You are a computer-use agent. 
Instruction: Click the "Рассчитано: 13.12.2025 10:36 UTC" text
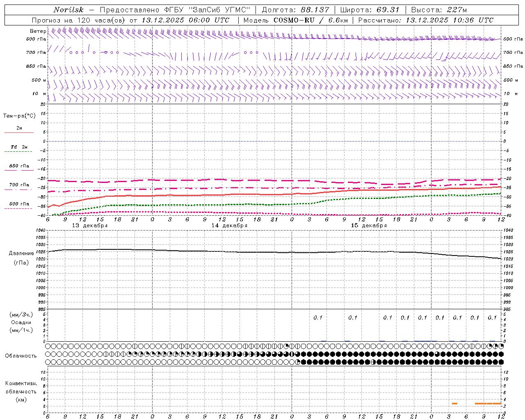point(426,20)
